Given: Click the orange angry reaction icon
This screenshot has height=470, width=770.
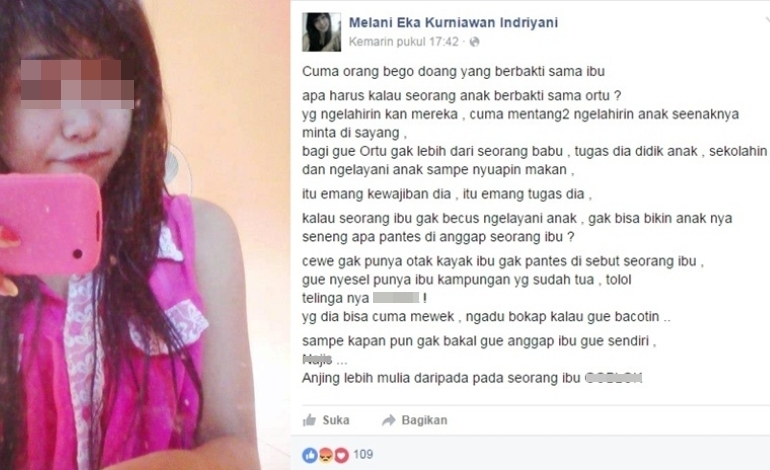Looking at the screenshot, I should (x=325, y=455).
